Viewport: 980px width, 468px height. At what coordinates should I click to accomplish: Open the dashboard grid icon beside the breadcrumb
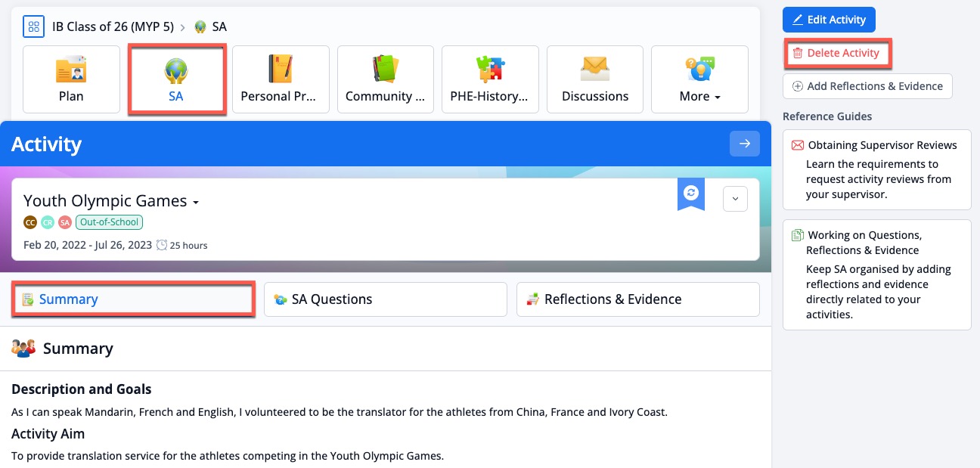[33, 26]
